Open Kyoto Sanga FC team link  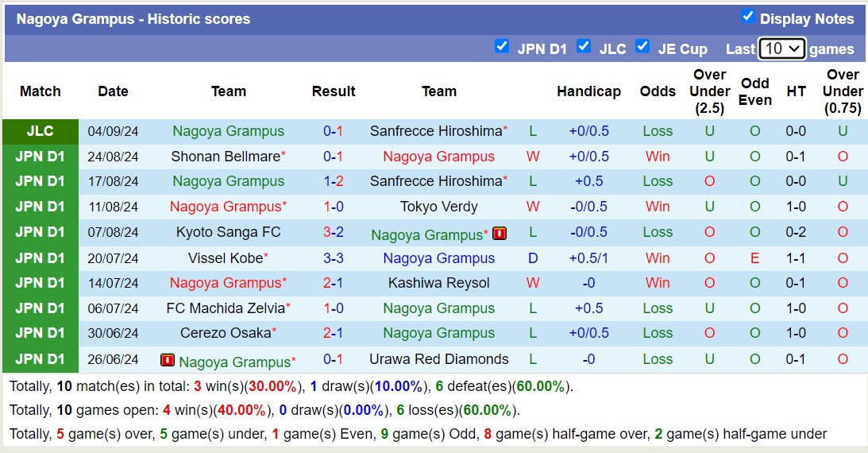coord(228,232)
